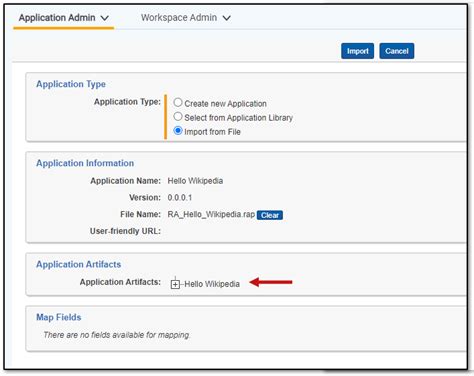Click the Application Type section heading

71,84
